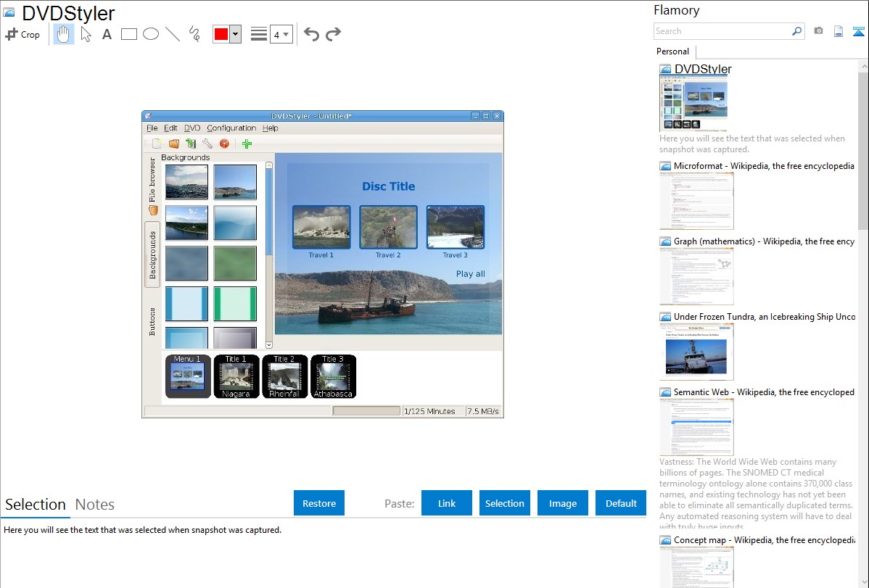Select Title 1 Niagara clip
The height and width of the screenshot is (588, 869).
click(x=236, y=376)
